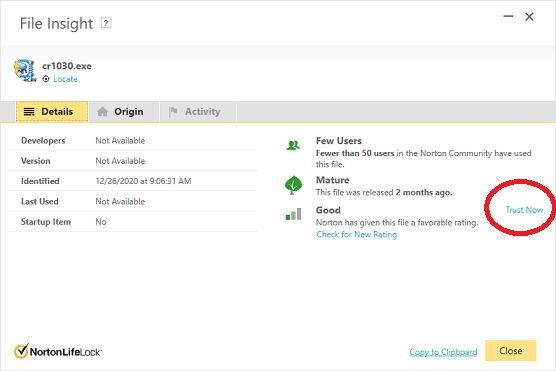Click the house icon on Origin tab
Image resolution: width=556 pixels, height=371 pixels.
102,112
